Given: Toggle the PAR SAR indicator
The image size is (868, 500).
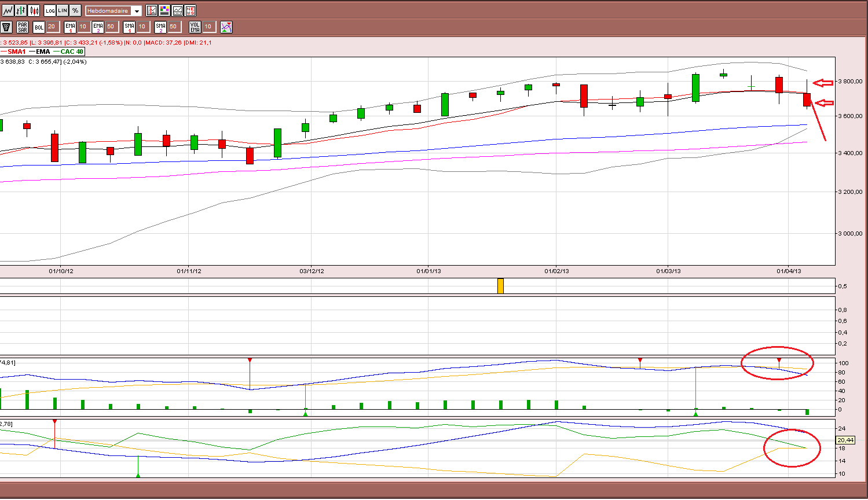Looking at the screenshot, I should 23,27.
